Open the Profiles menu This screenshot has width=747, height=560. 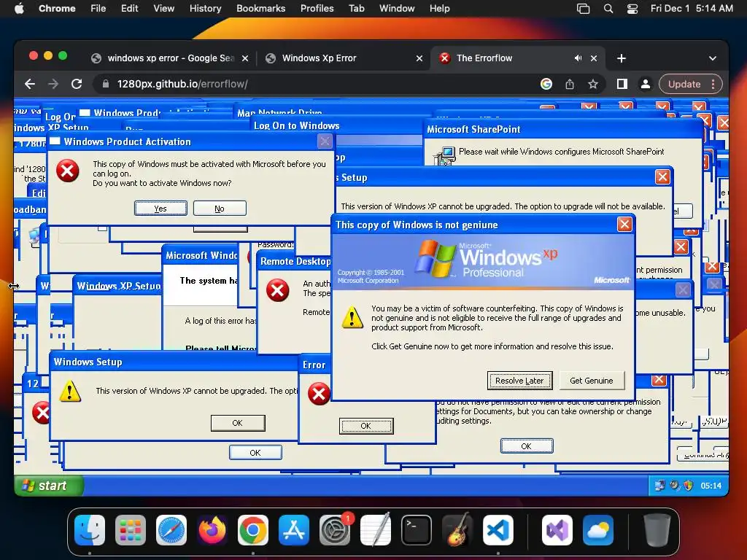pos(317,8)
